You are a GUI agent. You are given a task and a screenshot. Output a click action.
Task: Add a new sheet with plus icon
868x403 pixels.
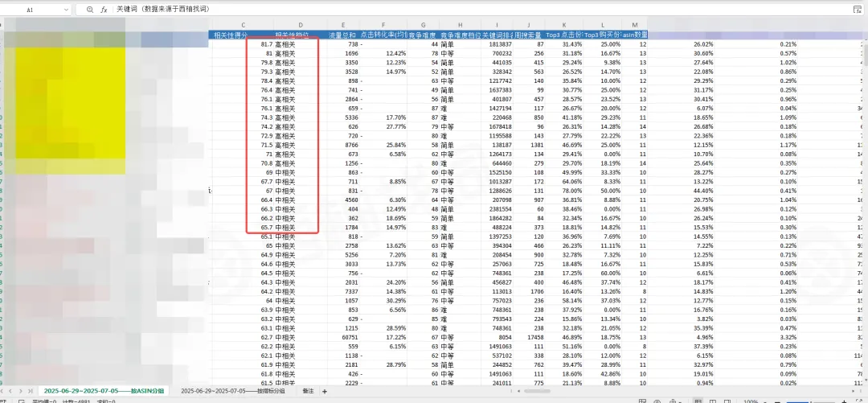(x=324, y=390)
